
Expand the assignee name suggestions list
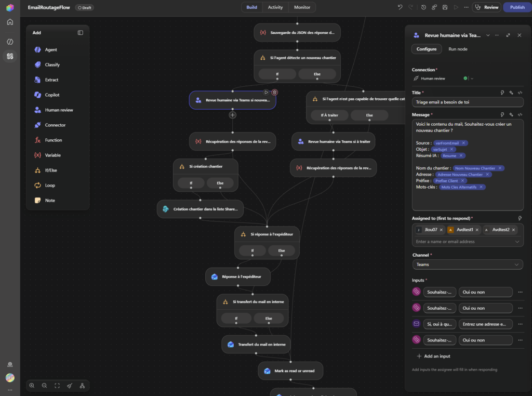(517, 242)
